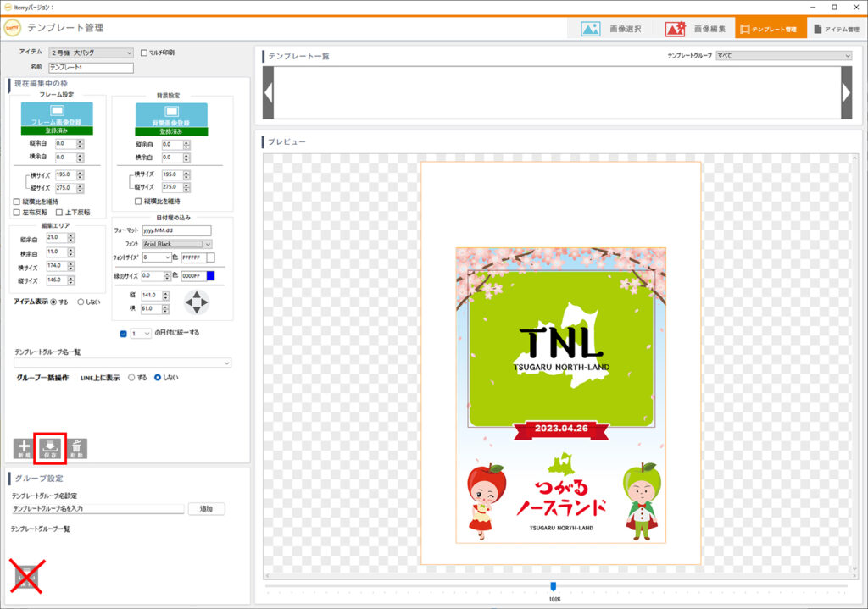
Task: Click the 新規 (new) template plus icon
Action: tap(23, 449)
